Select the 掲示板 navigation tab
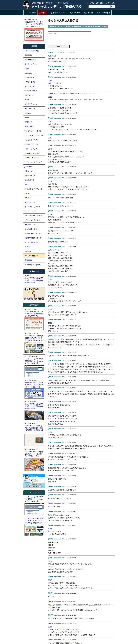Screen dimensions: 138x644 pos(42,13)
